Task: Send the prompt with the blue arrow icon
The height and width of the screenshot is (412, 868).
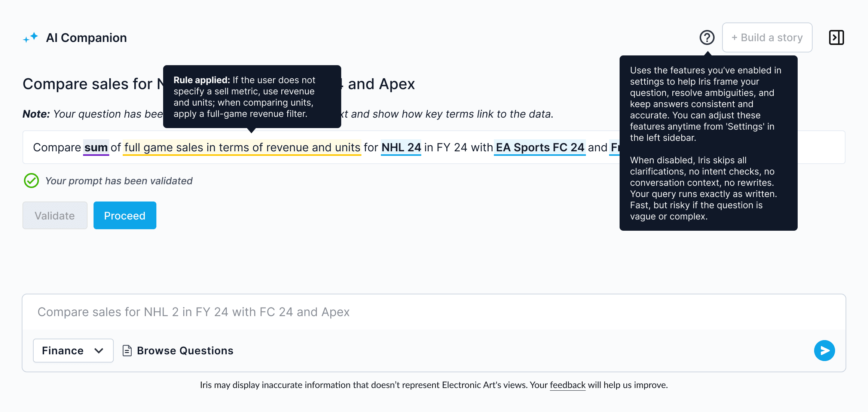Action: tap(824, 351)
